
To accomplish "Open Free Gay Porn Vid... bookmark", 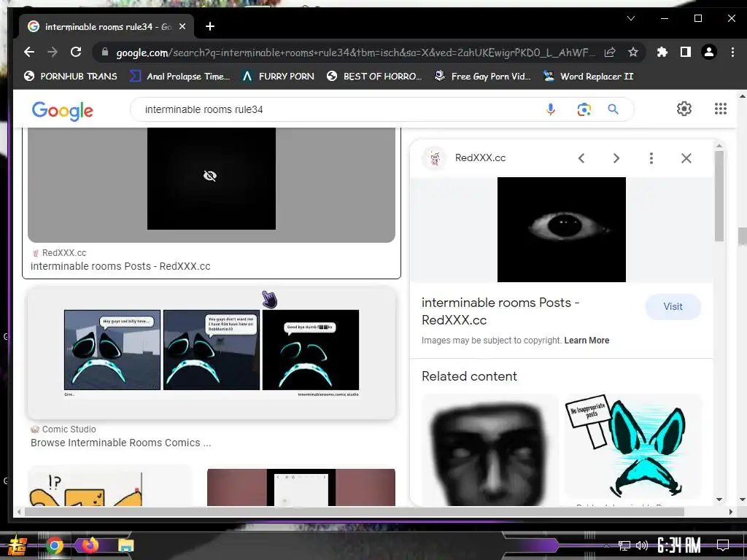I will (483, 76).
